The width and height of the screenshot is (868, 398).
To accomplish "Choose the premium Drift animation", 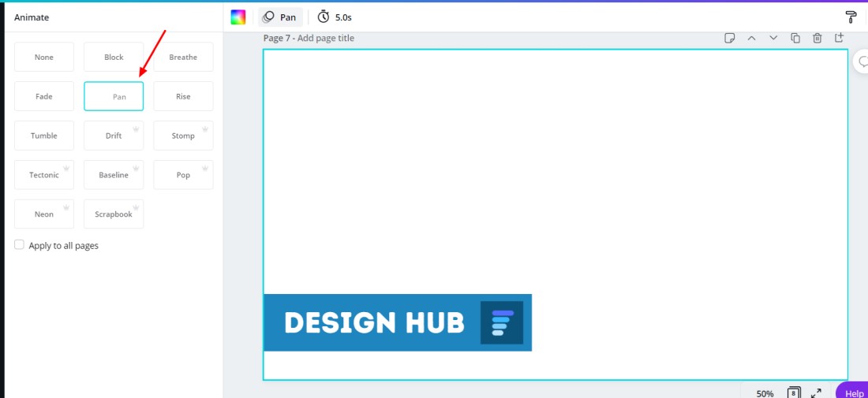I will click(114, 136).
